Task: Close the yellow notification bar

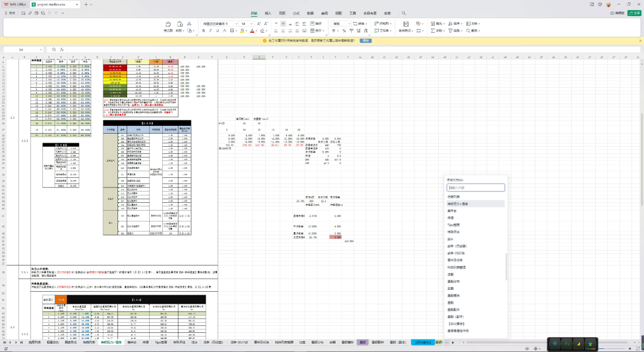Action: 640,41
